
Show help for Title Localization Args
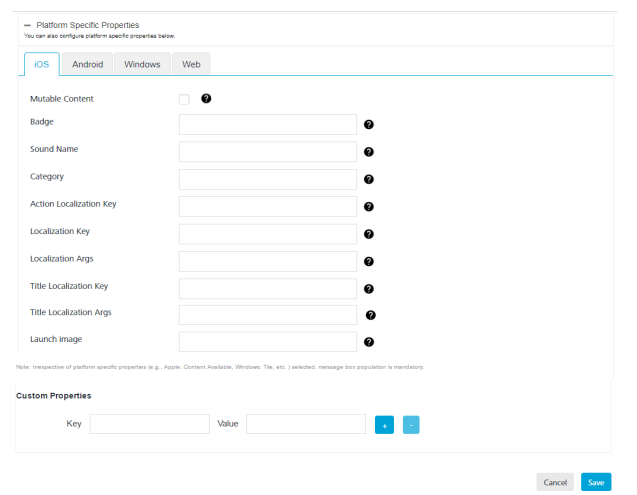(370, 315)
